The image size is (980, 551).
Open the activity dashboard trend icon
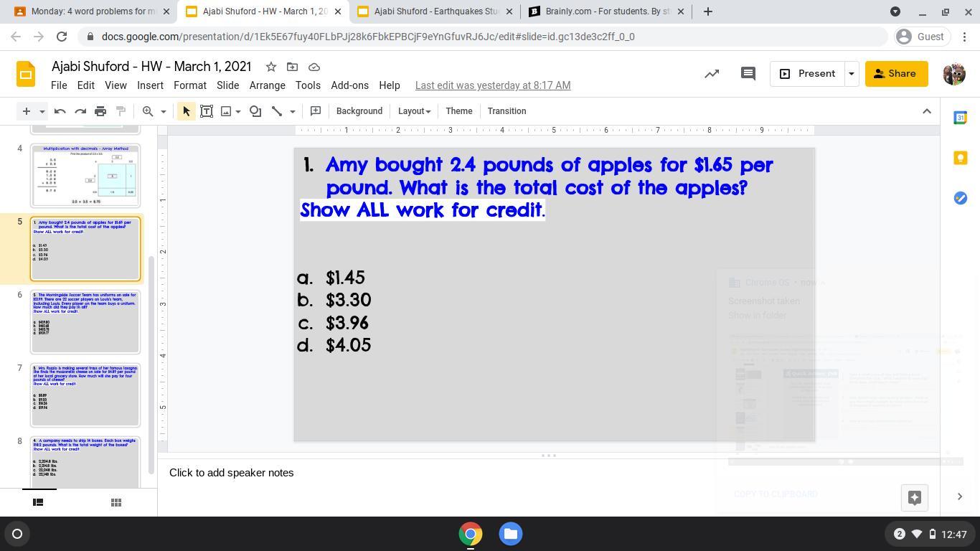click(x=712, y=74)
